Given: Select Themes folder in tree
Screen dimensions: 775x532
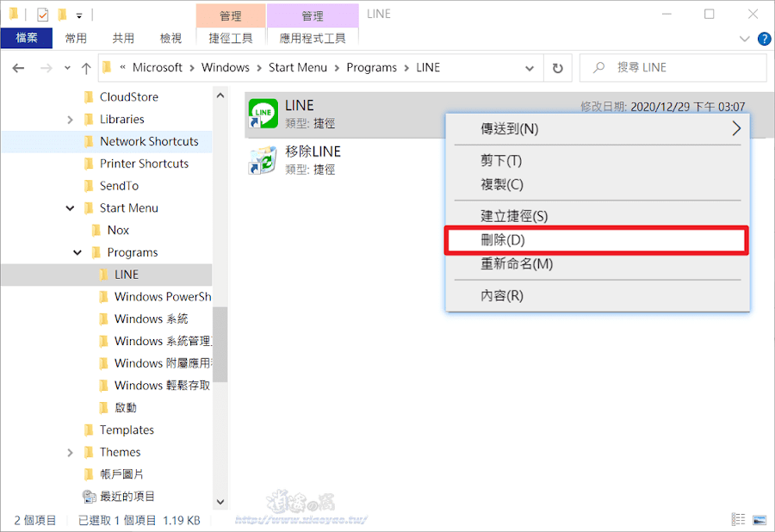Looking at the screenshot, I should [120, 453].
